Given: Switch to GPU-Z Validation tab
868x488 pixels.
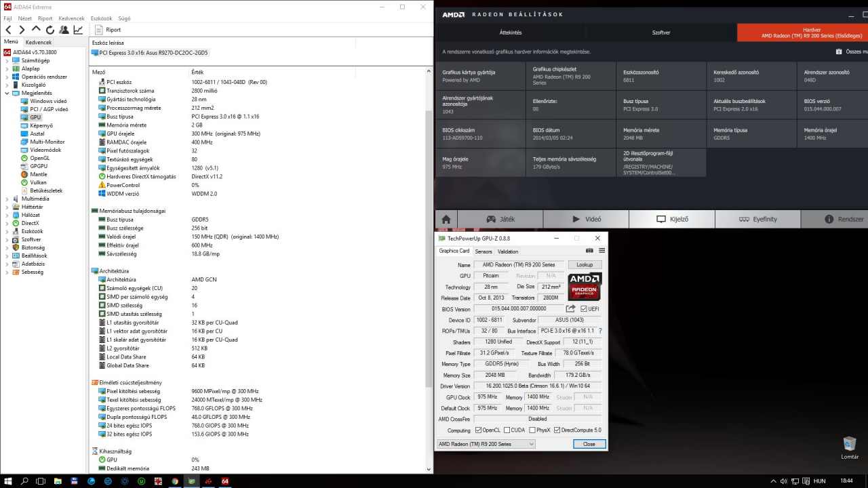Looking at the screenshot, I should [x=508, y=251].
